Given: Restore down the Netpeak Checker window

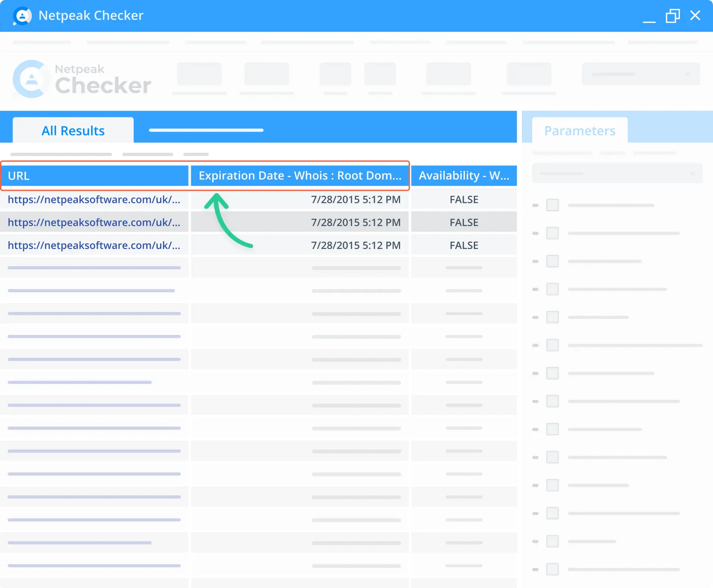Looking at the screenshot, I should point(673,16).
